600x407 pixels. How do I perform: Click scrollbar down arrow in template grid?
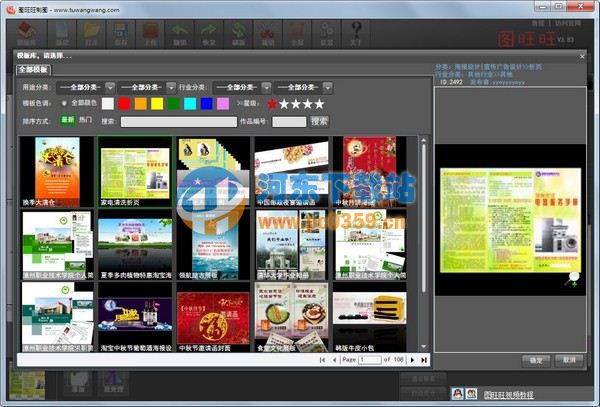point(424,347)
